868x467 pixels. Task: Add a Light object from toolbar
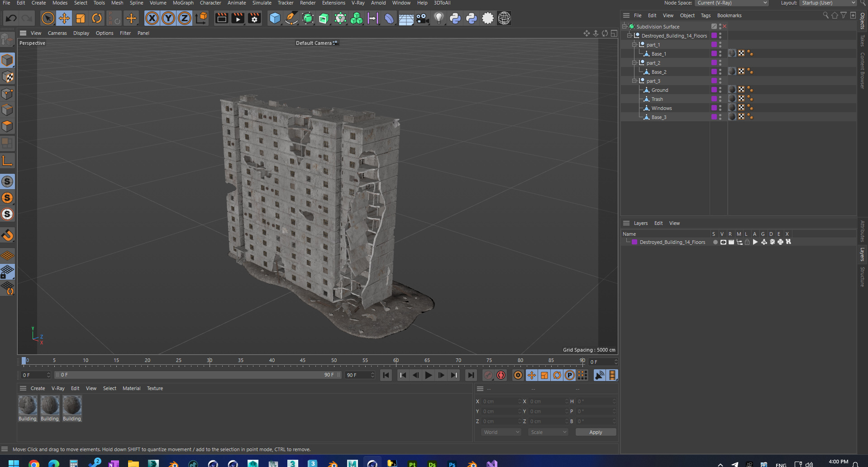439,19
